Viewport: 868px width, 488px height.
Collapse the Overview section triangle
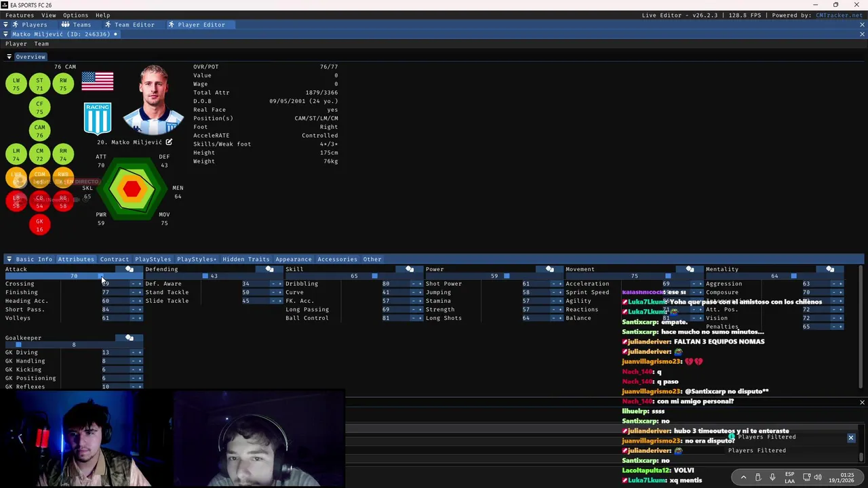(x=9, y=57)
